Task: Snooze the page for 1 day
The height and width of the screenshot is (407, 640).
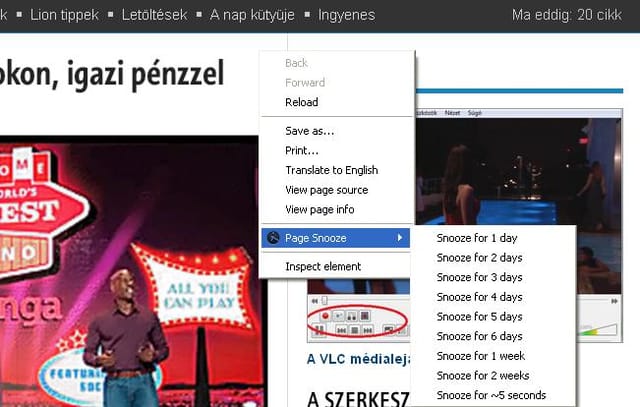Action: (477, 238)
